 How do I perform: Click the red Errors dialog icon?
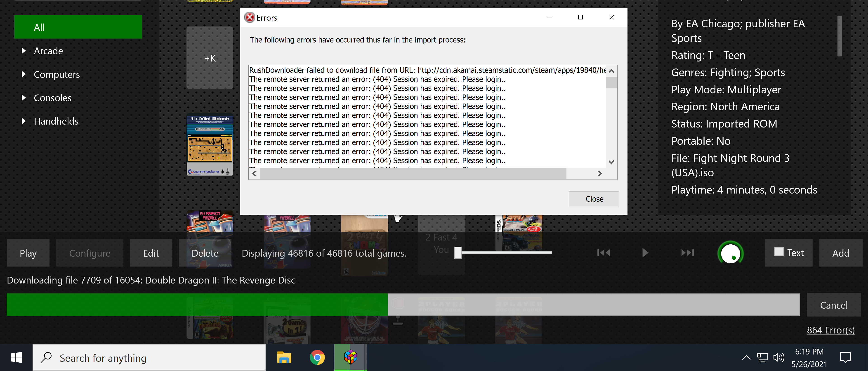coord(249,17)
